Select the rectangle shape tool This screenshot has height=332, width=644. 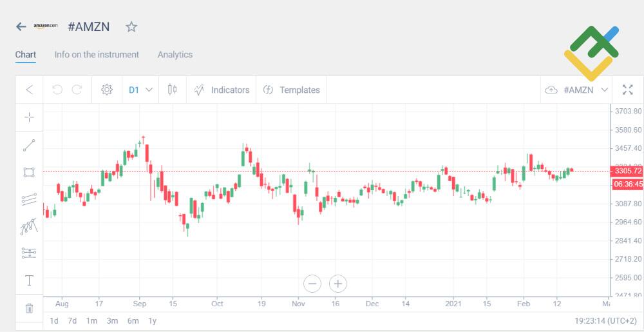pos(29,173)
